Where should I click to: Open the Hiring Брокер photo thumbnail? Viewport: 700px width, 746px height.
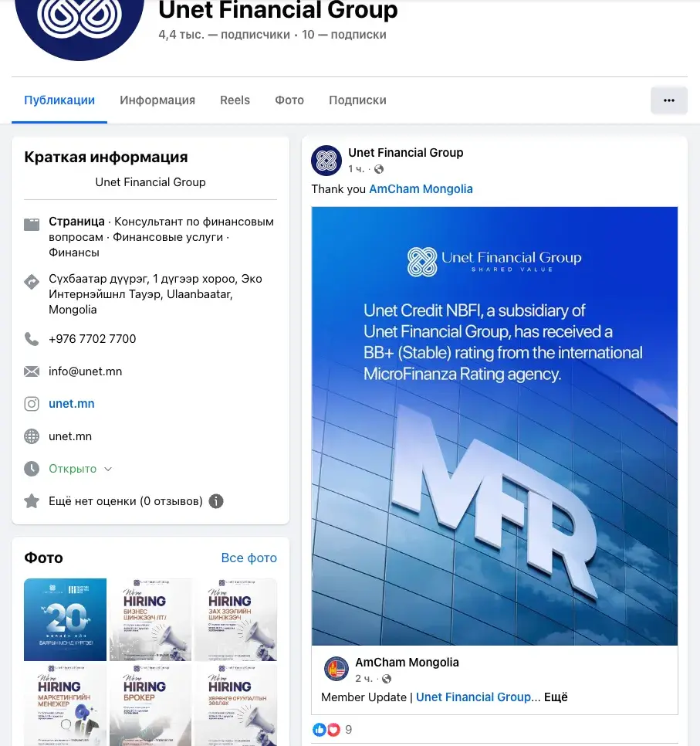[150, 704]
